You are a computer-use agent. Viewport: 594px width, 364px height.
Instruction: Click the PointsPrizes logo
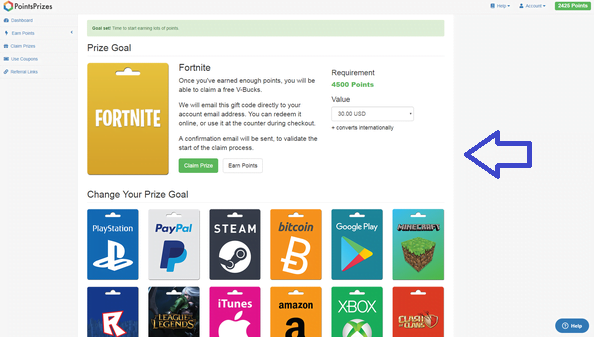(x=28, y=6)
